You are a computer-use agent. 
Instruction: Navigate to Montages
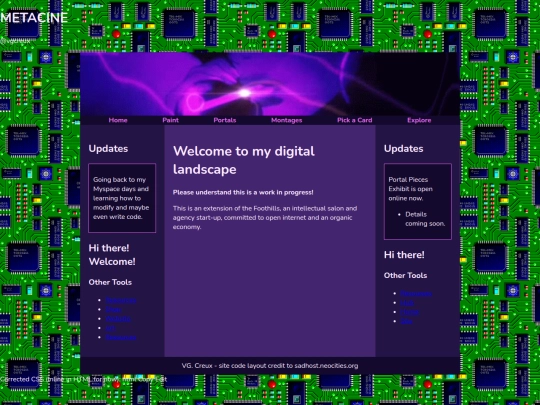point(287,120)
